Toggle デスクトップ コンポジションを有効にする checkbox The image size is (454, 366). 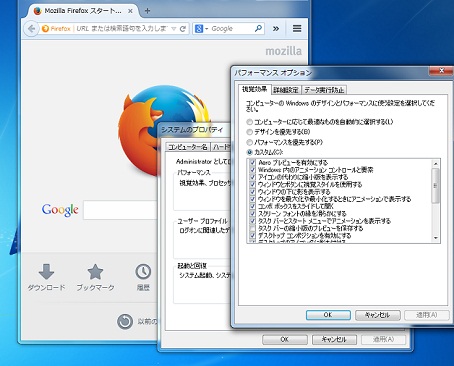(x=252, y=236)
